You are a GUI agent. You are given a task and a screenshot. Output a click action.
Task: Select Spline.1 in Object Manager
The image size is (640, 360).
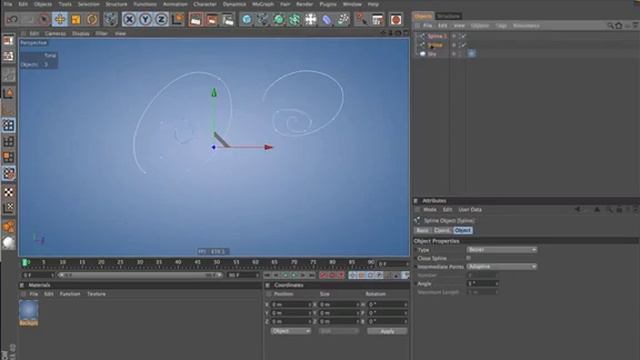(x=437, y=36)
